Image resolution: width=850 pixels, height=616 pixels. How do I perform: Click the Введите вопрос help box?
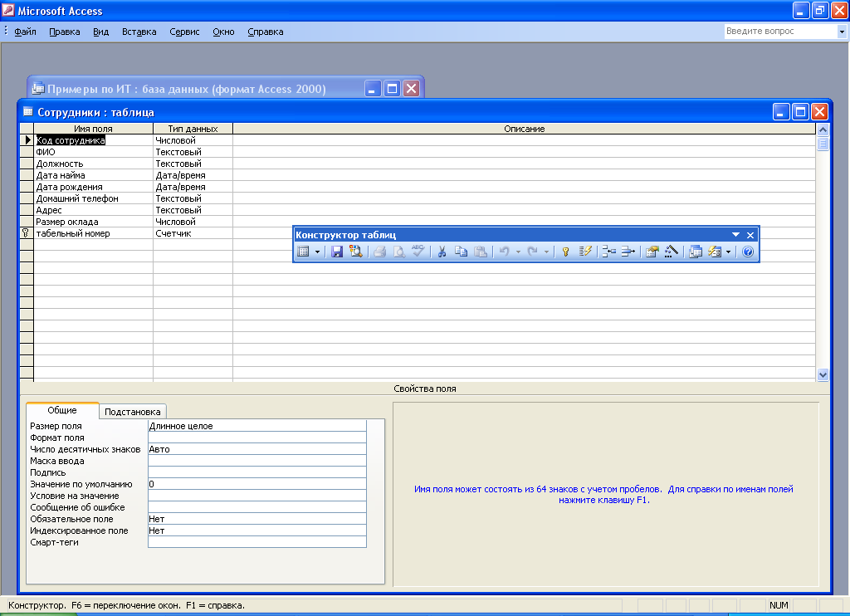pos(780,32)
